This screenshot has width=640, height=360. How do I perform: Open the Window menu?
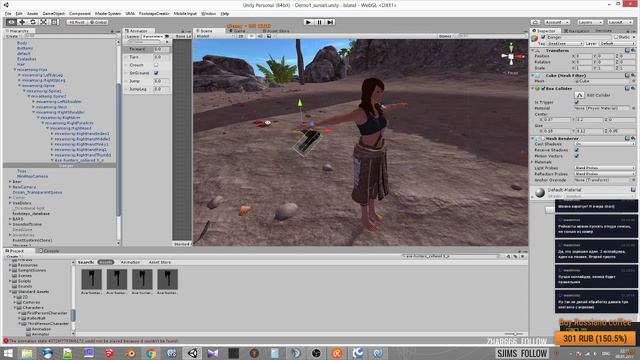click(x=209, y=13)
